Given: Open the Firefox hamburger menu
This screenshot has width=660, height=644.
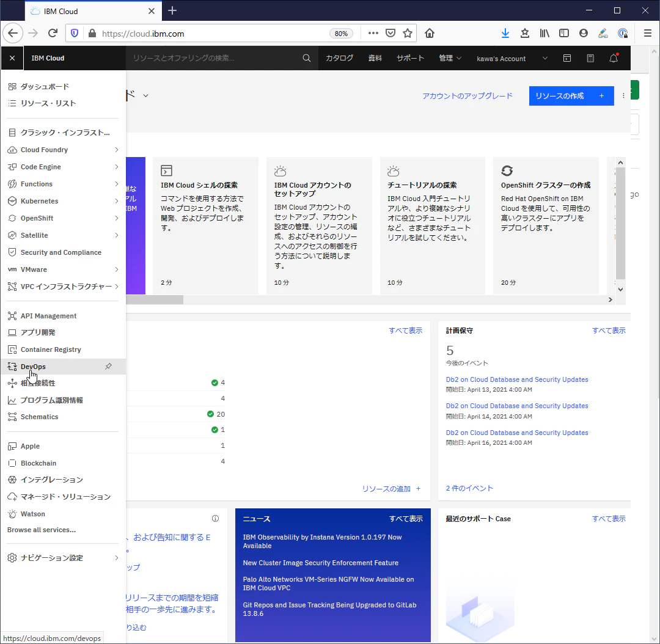Looking at the screenshot, I should tap(647, 33).
